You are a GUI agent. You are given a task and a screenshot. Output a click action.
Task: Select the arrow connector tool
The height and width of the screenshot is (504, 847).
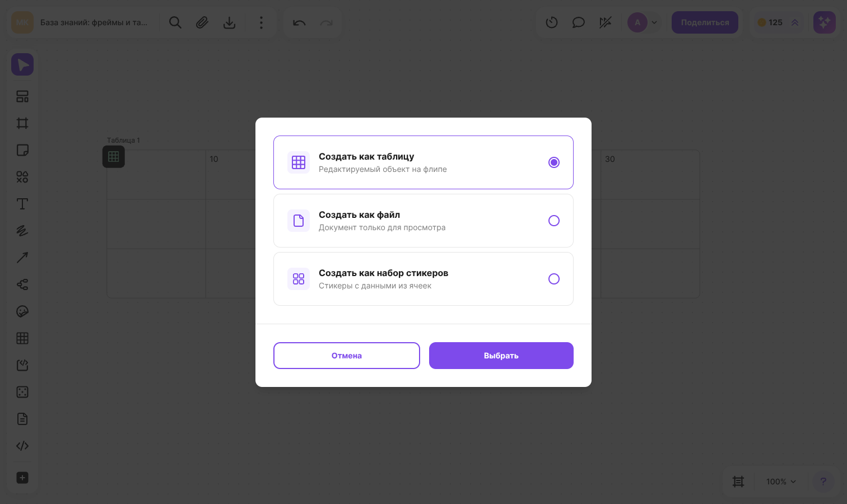[x=22, y=258]
